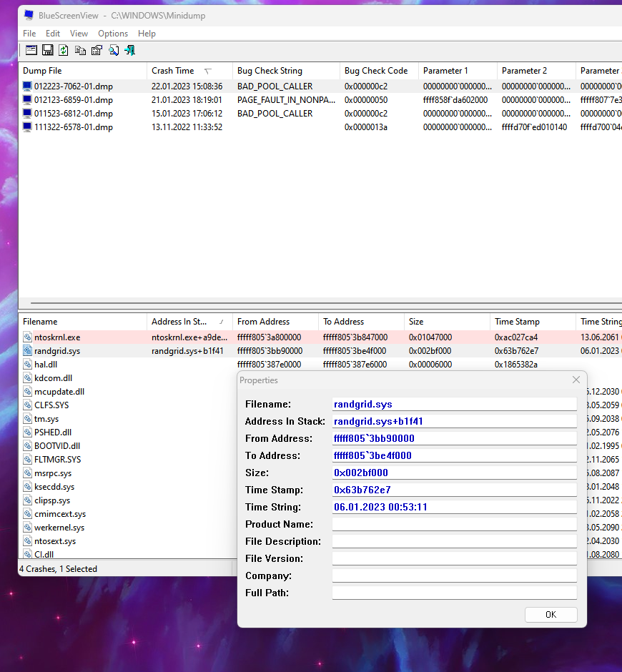Sort by Address In Stack column header
This screenshot has width=622, height=672.
[x=189, y=322]
